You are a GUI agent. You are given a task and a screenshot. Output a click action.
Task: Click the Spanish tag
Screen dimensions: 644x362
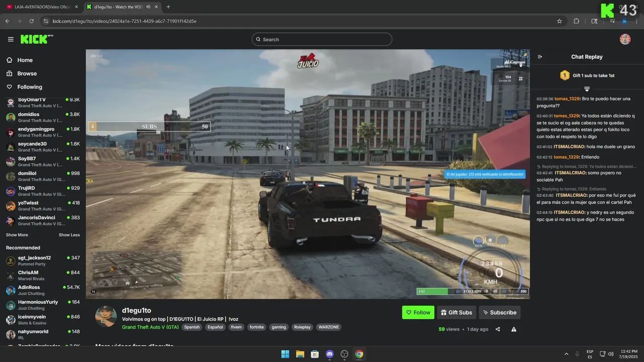[x=192, y=327]
